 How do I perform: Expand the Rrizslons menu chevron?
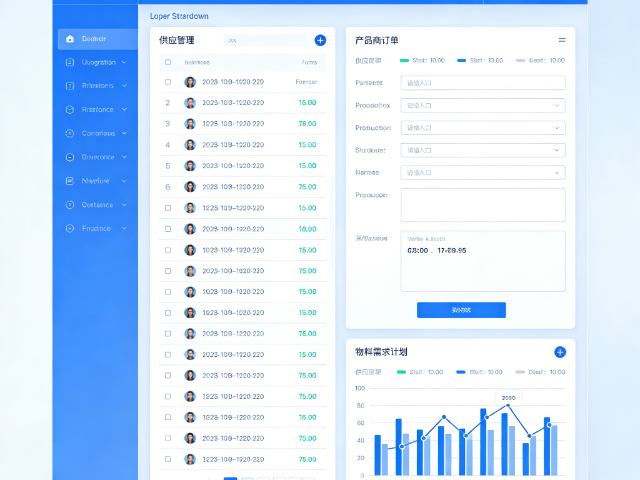(x=124, y=86)
